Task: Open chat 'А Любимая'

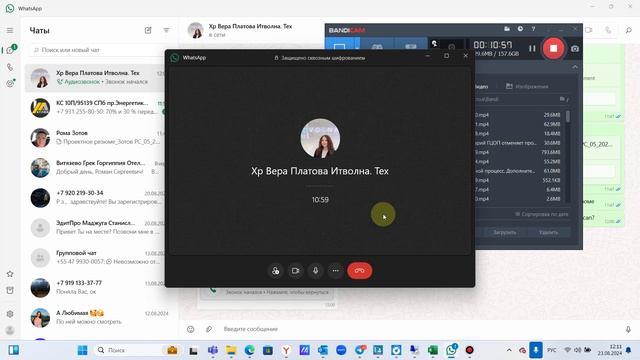Action: click(x=100, y=318)
